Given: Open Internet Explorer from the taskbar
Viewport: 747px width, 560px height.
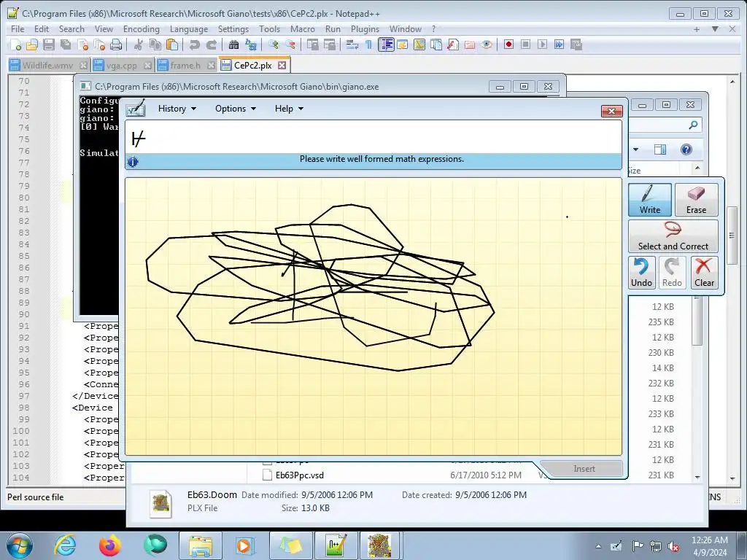Looking at the screenshot, I should [x=65, y=545].
